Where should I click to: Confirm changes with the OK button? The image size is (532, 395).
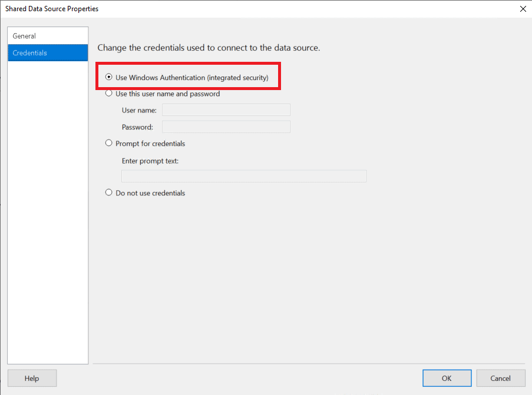[x=447, y=378]
